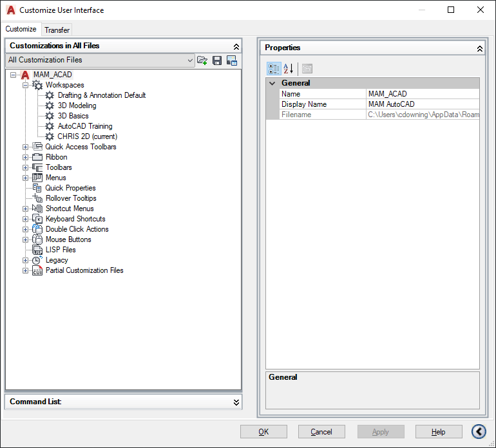The height and width of the screenshot is (448, 496).
Task: Click the Rollover Tooltips icon
Action: 37,198
